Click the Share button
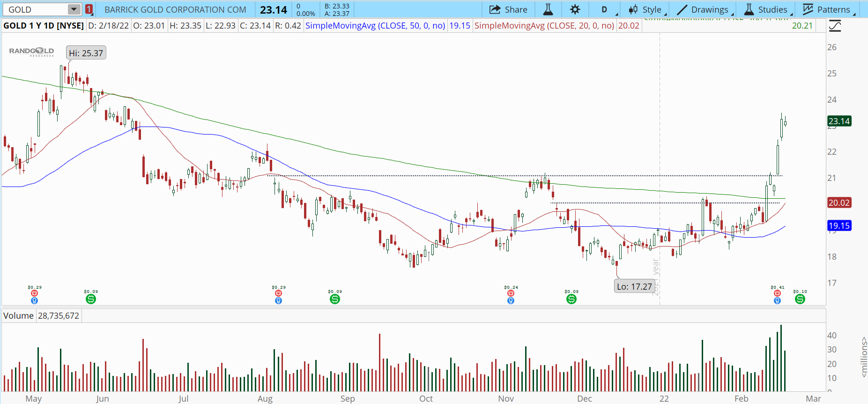 point(508,9)
